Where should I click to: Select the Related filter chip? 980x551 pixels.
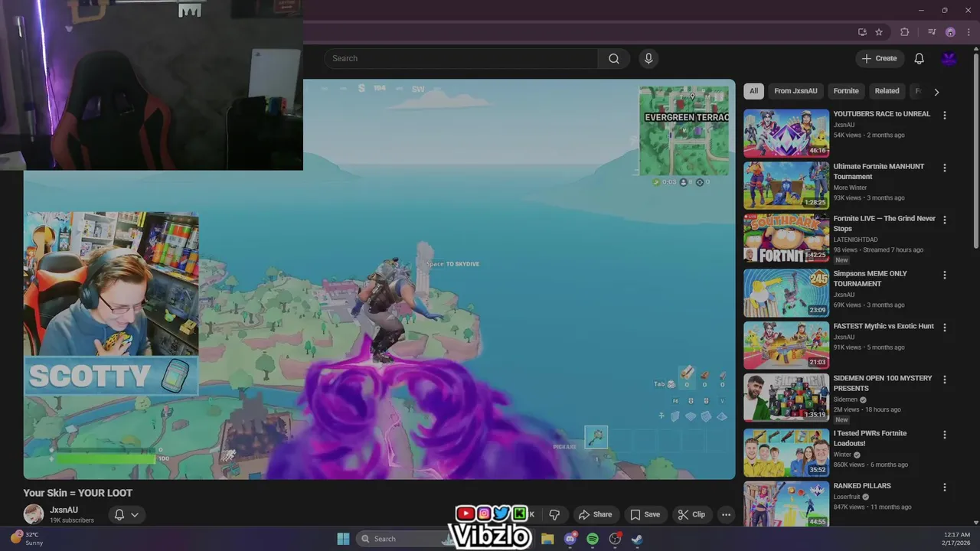[x=887, y=91]
